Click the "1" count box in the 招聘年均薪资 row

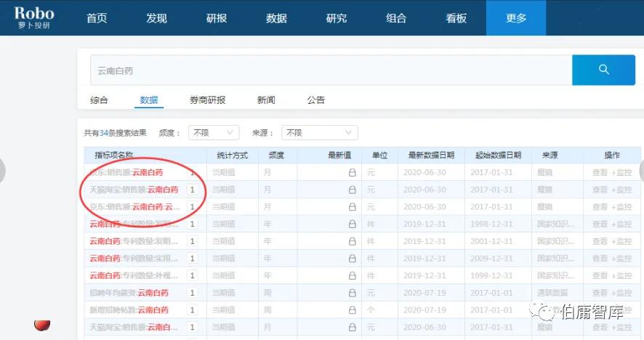point(192,293)
